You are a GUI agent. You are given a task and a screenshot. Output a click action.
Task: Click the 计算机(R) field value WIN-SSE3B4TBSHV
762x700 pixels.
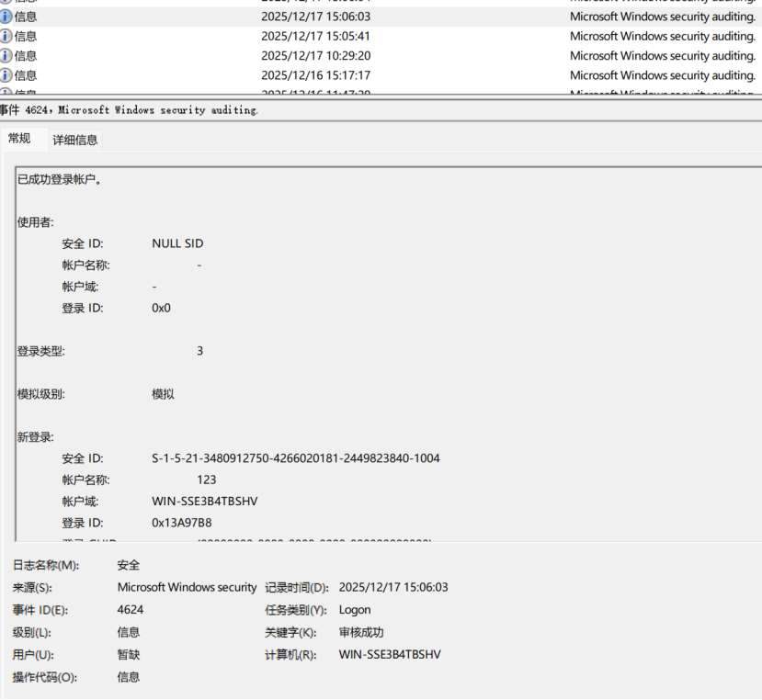click(390, 655)
